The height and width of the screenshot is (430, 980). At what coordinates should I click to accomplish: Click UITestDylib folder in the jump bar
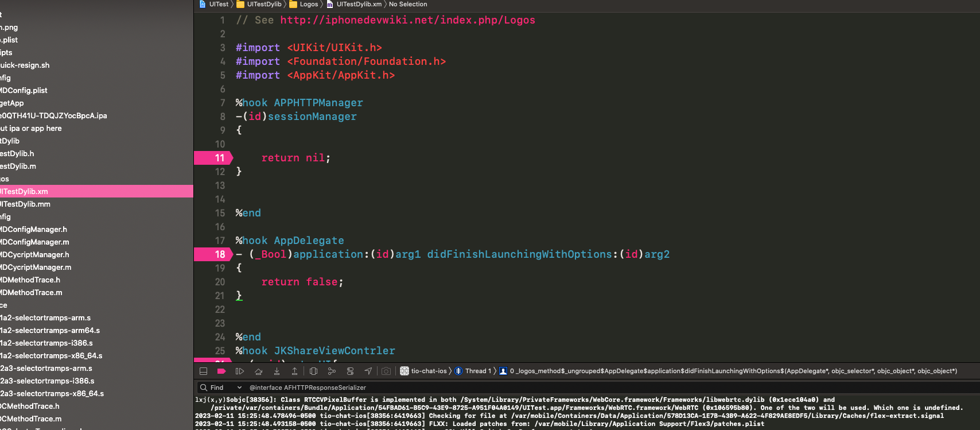click(x=259, y=4)
